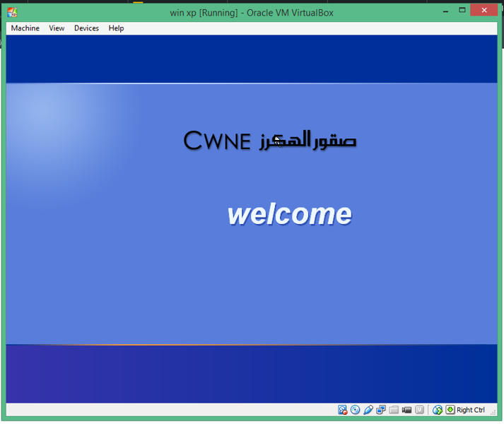
Task: Open the Devices menu
Action: click(86, 28)
